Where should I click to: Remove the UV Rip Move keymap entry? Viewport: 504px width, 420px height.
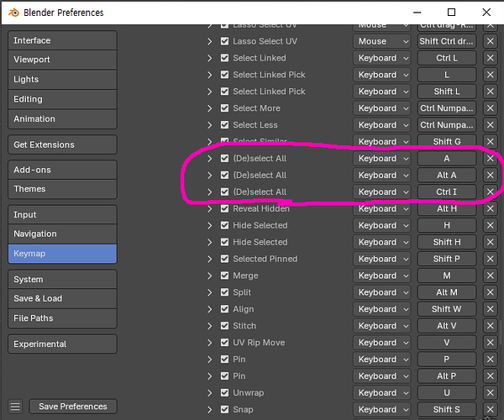click(x=490, y=342)
